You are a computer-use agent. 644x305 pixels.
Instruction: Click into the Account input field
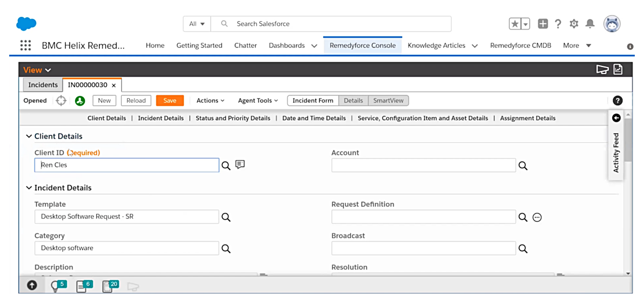point(423,166)
